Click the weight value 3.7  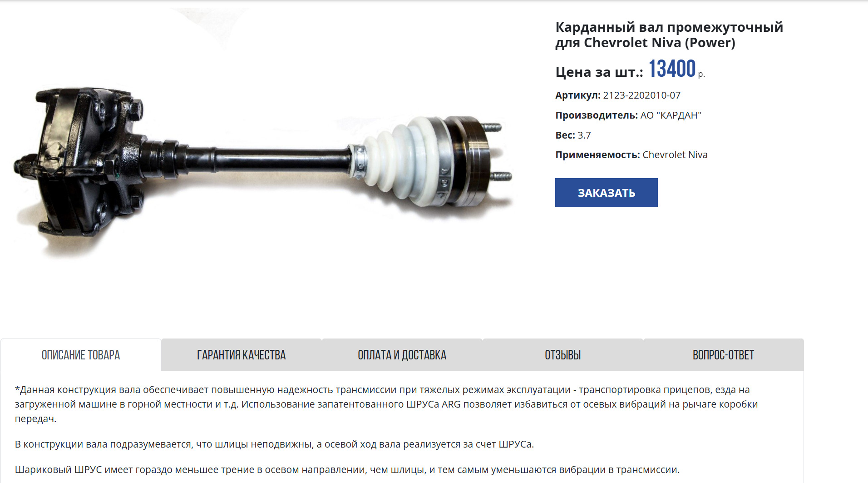(x=584, y=135)
